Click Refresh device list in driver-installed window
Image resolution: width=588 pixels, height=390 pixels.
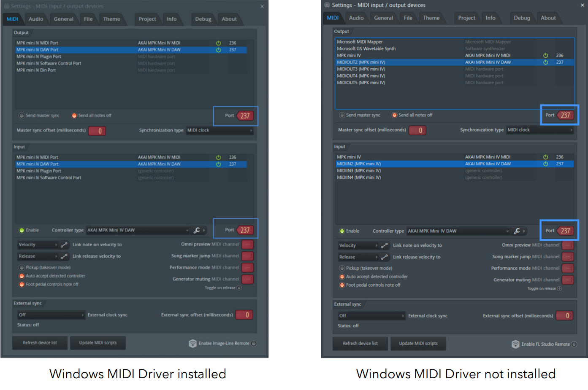(40, 343)
